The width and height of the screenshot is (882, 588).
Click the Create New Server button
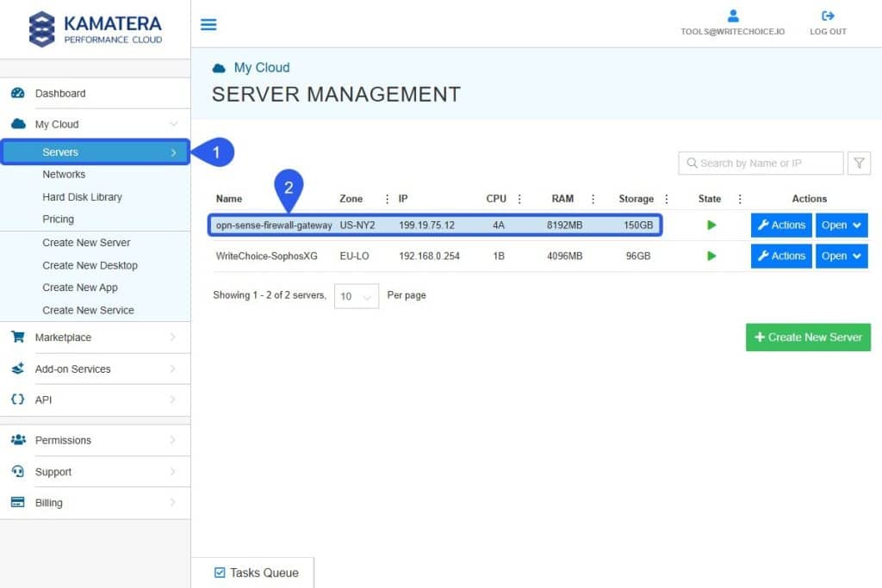pos(808,337)
